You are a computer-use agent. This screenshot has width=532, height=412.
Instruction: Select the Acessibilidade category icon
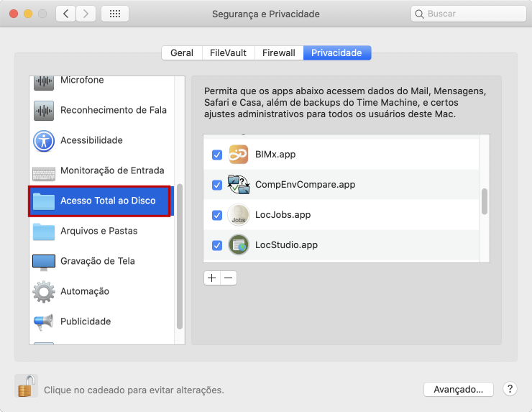(44, 141)
